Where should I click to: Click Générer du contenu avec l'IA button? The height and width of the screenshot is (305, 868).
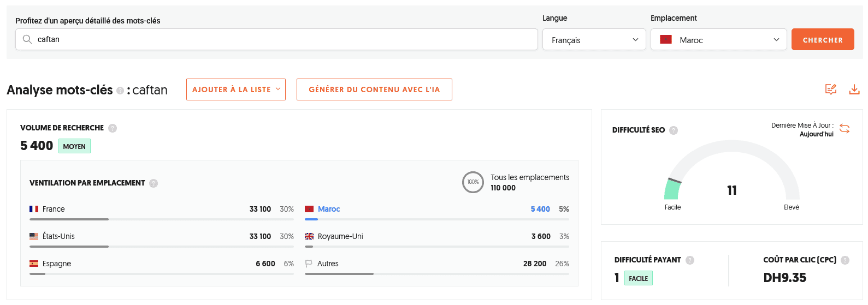pos(374,89)
